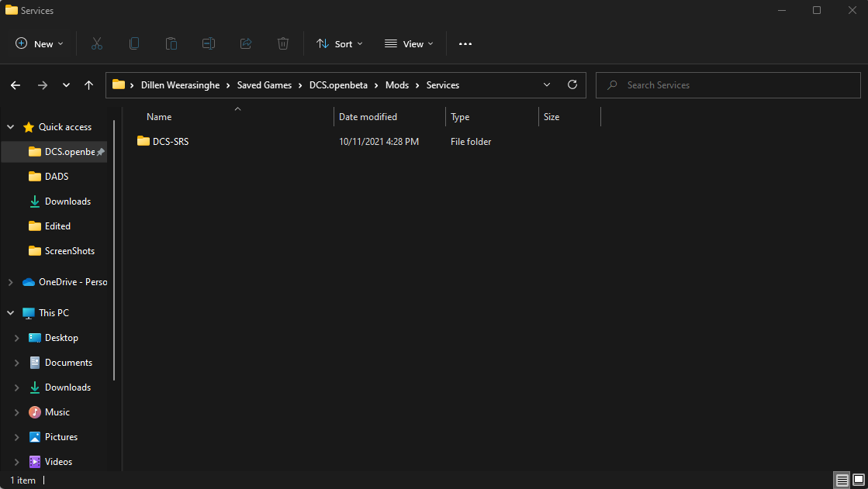Click the This PC monitor icon
Screen dimensions: 868x489
[x=29, y=313]
